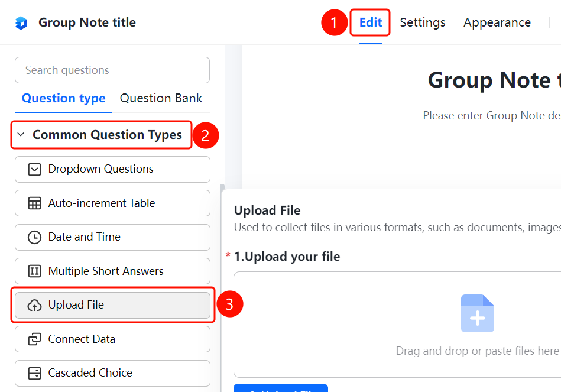561x392 pixels.
Task: Click the left panel's vertical scrollbar
Action: [222, 288]
